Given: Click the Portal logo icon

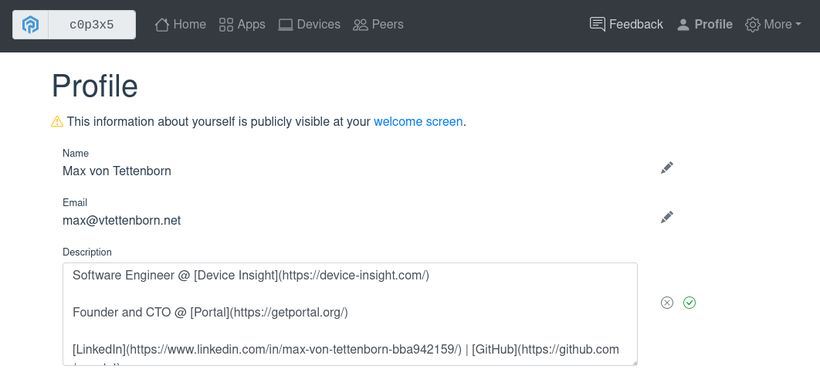Looking at the screenshot, I should (x=30, y=25).
